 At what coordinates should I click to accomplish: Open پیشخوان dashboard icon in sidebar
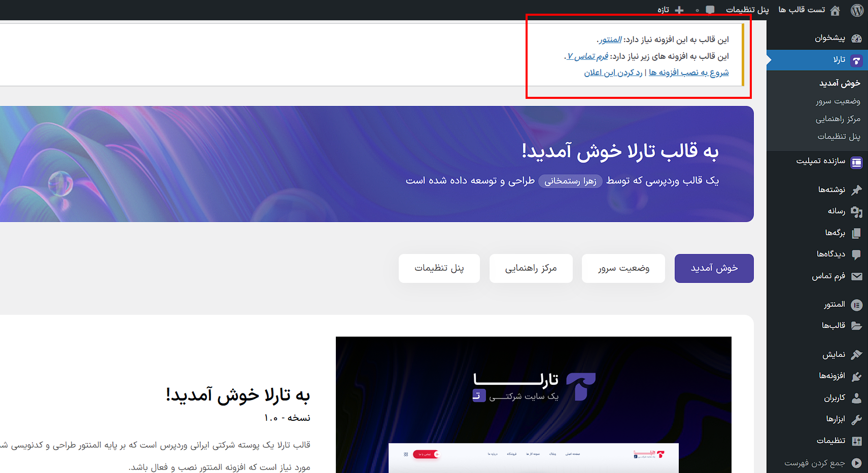click(856, 39)
